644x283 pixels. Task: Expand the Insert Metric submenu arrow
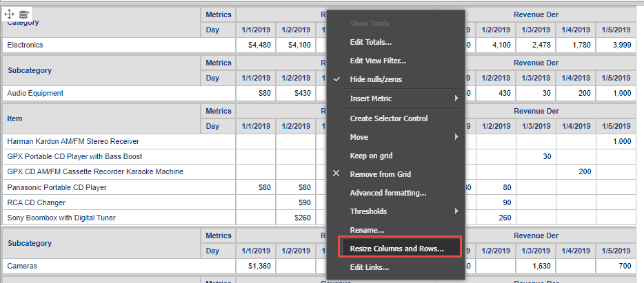coord(456,98)
